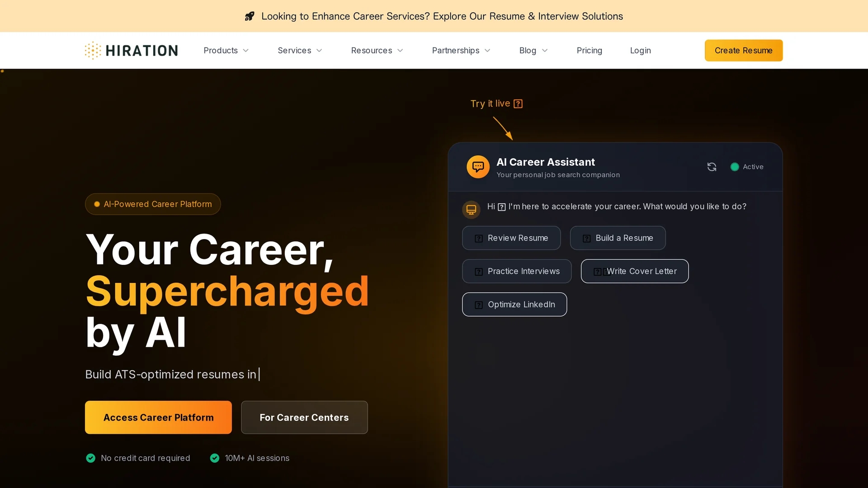The image size is (868, 488).
Task: Click the Active status text
Action: pos(753,167)
